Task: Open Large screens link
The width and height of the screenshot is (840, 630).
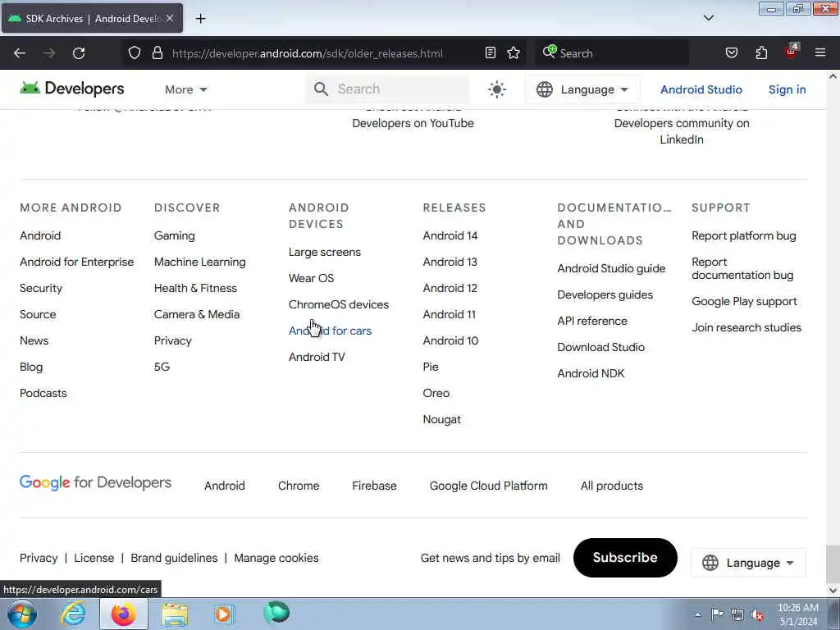Action: pyautogui.click(x=325, y=252)
